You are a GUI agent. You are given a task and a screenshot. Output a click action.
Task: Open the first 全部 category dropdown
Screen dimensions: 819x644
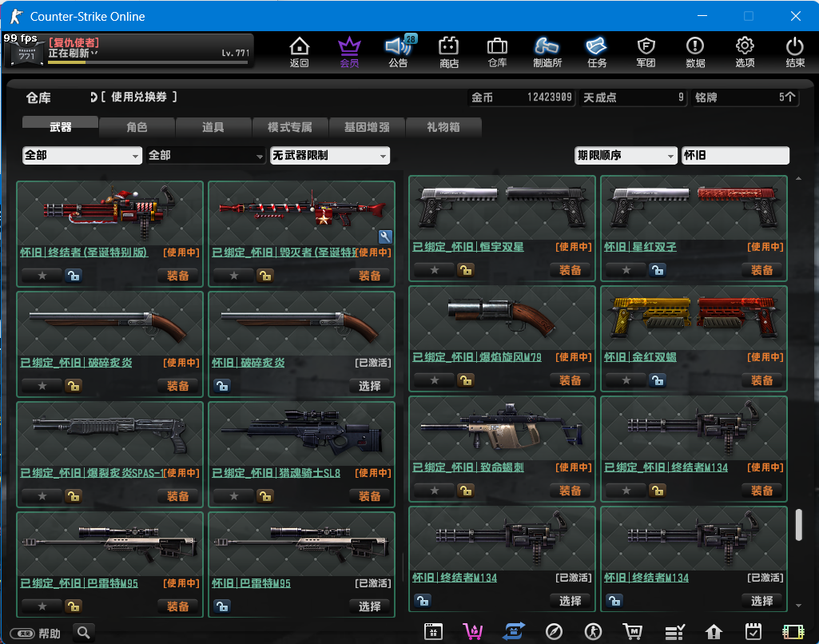tap(82, 155)
